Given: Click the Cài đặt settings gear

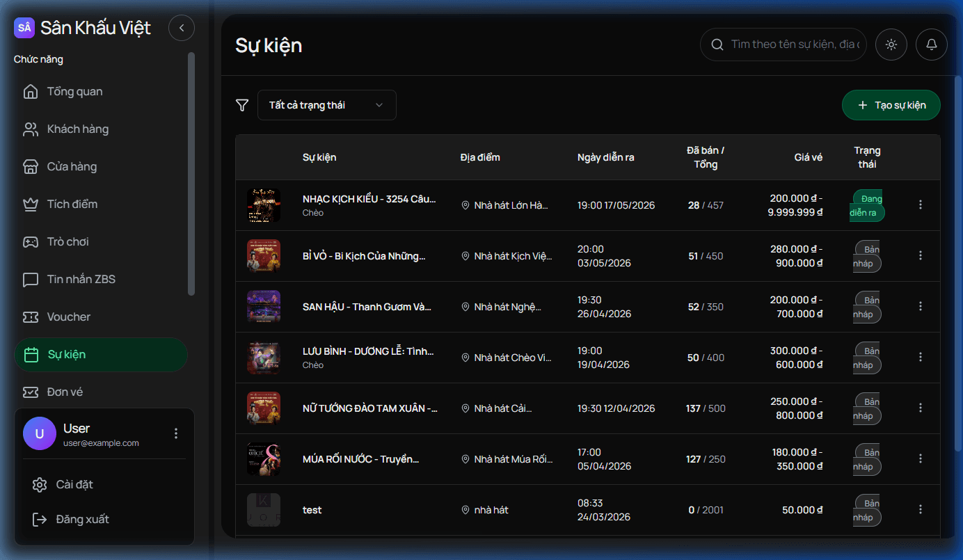Looking at the screenshot, I should point(40,485).
